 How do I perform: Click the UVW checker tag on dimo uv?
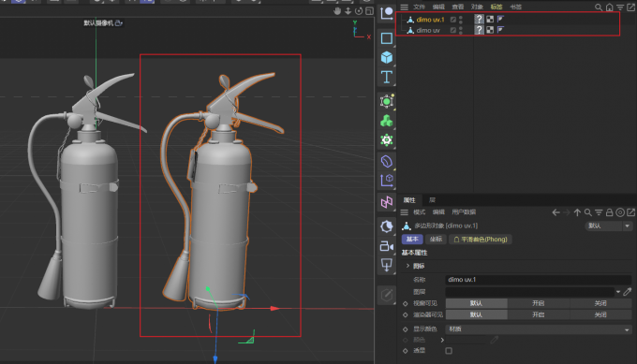(490, 30)
